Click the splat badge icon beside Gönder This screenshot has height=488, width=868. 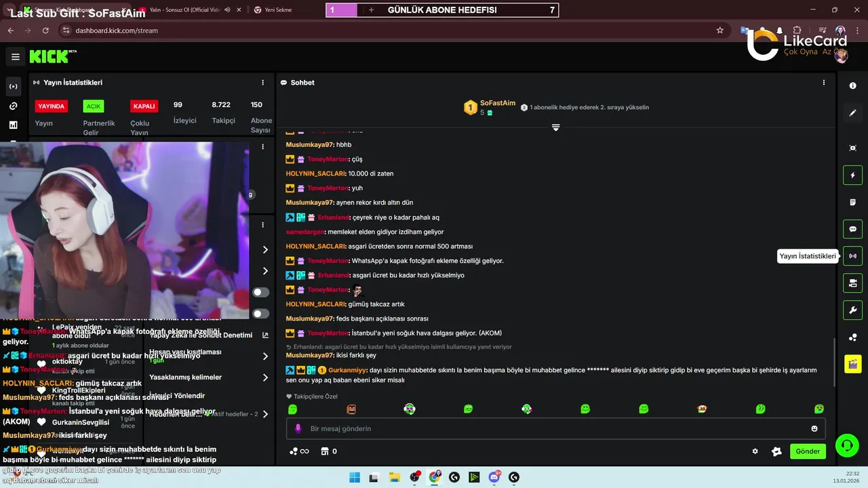click(x=777, y=451)
